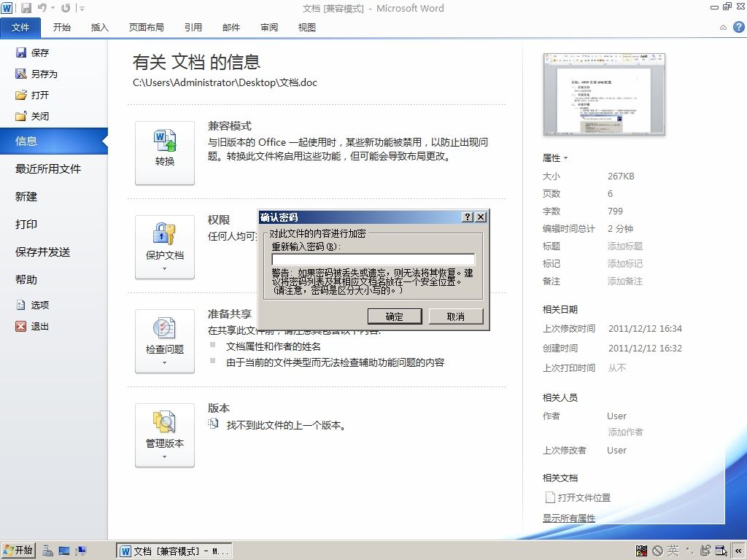
Task: Click 关闭 (Close) in the sidebar
Action: click(32, 116)
